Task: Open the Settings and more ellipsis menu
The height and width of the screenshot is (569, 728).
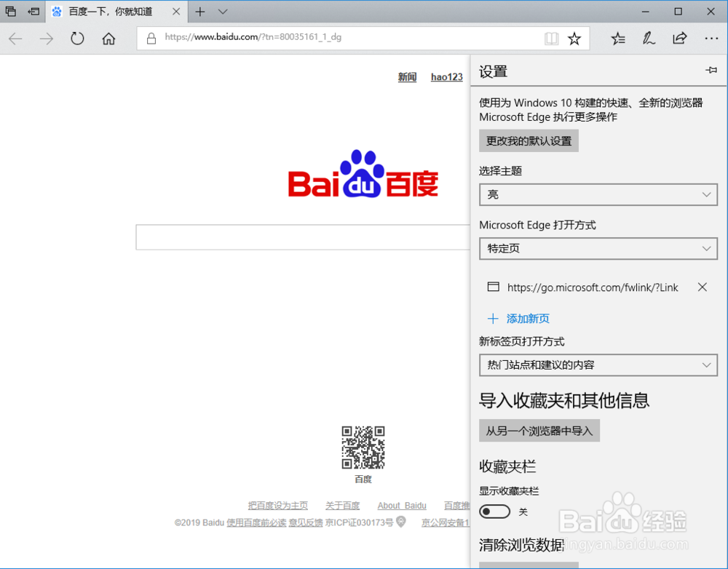Action: tap(711, 39)
